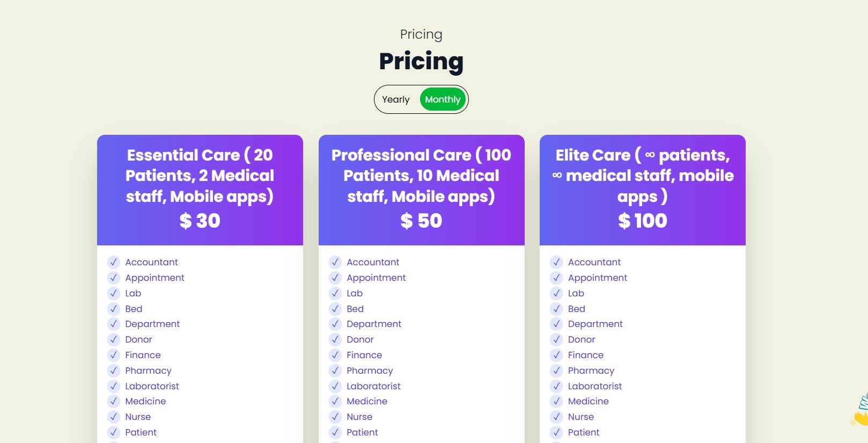Click the Essential Care plan header
Image resolution: width=868 pixels, height=443 pixels.
(x=200, y=176)
